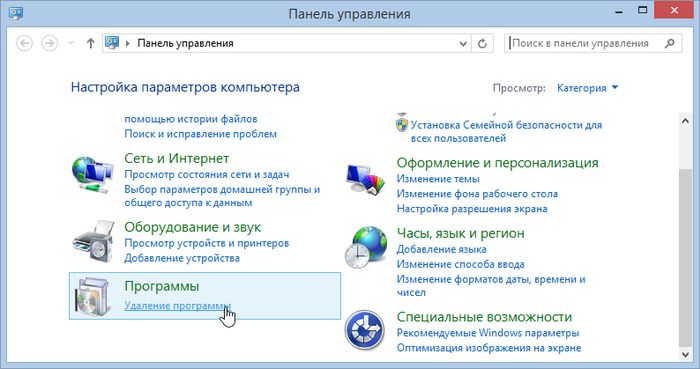Refresh the Control Panel view
This screenshot has height=369, width=700.
482,44
